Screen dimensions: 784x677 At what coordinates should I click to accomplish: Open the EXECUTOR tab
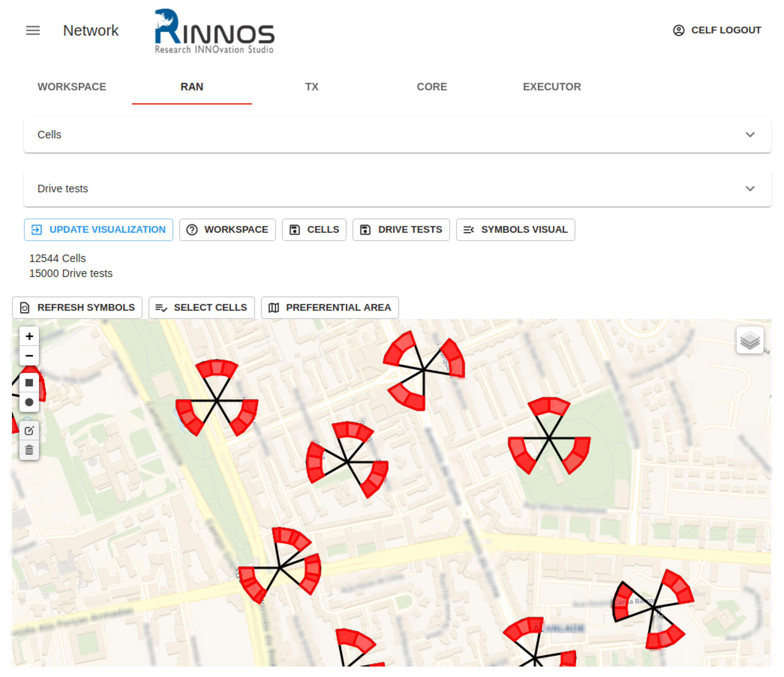coord(551,87)
